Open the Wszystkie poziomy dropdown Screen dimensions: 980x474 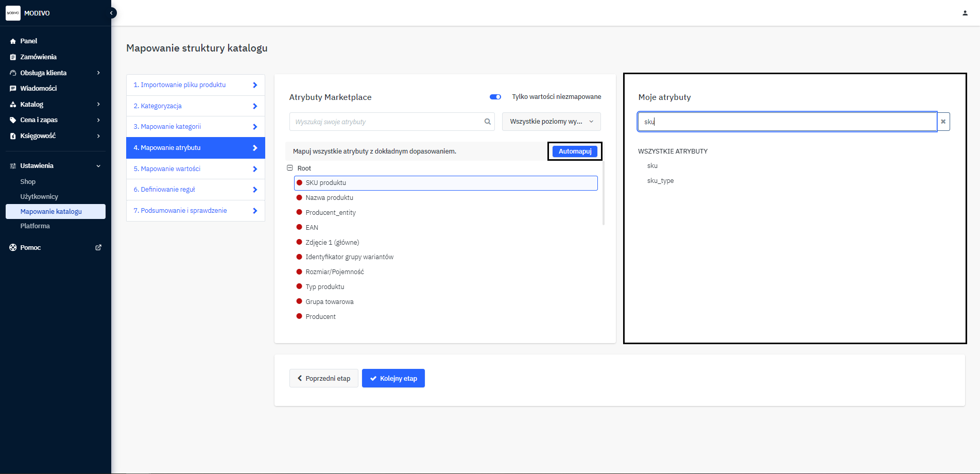coord(551,122)
